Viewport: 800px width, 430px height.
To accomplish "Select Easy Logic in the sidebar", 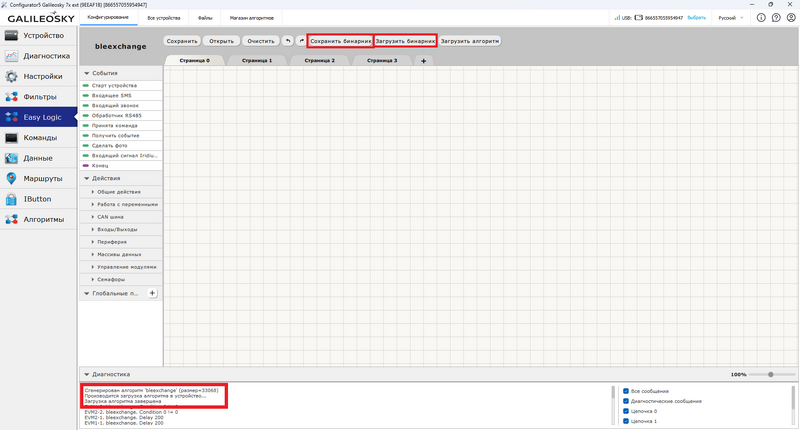I will coord(38,117).
